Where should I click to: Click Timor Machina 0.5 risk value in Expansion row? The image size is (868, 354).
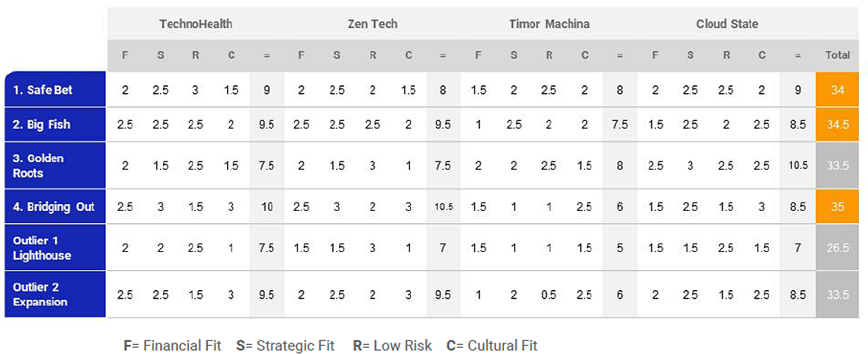(x=549, y=295)
